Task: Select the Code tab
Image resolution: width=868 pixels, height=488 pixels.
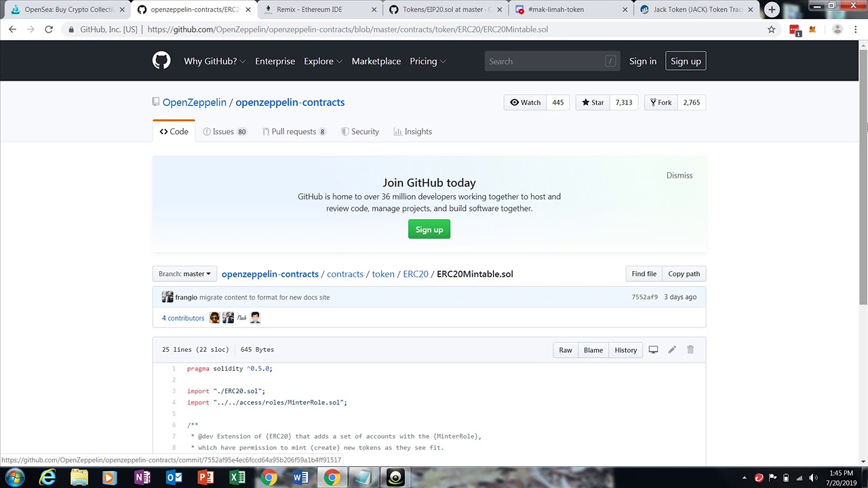Action: 174,131
